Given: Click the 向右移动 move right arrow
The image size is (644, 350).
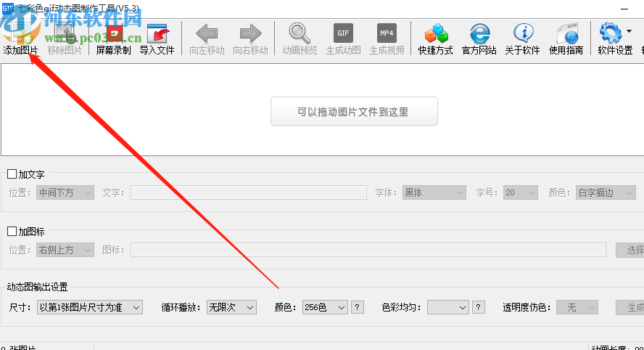Looking at the screenshot, I should pyautogui.click(x=250, y=33).
